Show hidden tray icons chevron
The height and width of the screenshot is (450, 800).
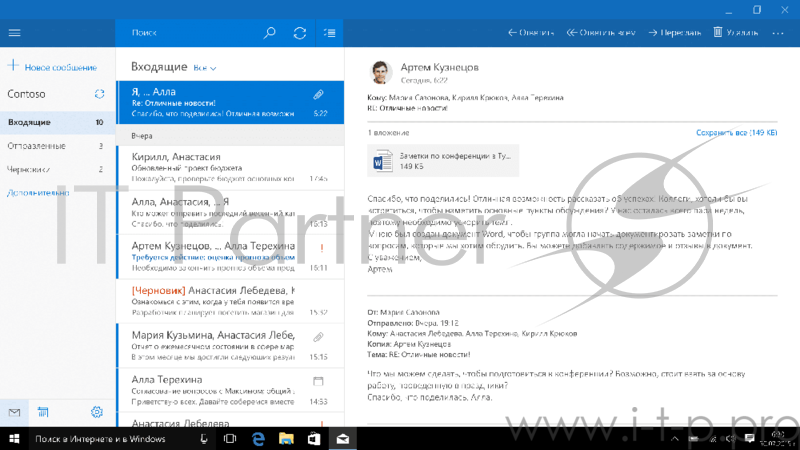pos(674,439)
